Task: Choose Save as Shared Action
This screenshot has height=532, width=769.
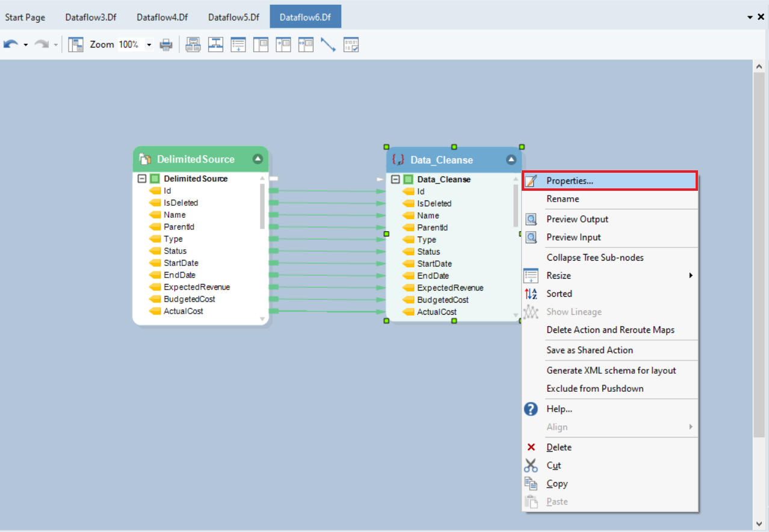Action: point(589,350)
